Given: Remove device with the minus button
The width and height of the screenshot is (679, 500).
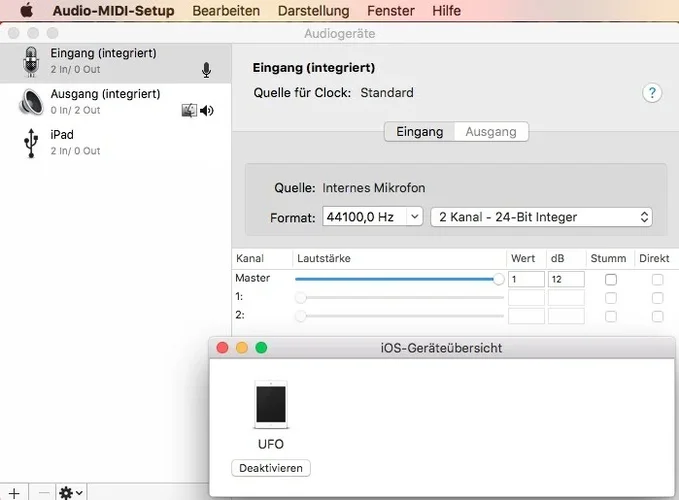Looking at the screenshot, I should click(43, 493).
